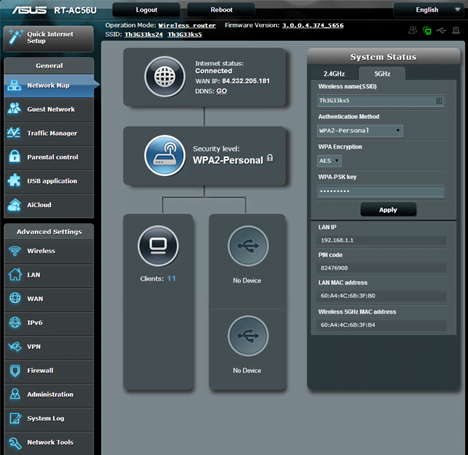Click the VPN arrows icon
The height and width of the screenshot is (455, 468).
[15, 347]
